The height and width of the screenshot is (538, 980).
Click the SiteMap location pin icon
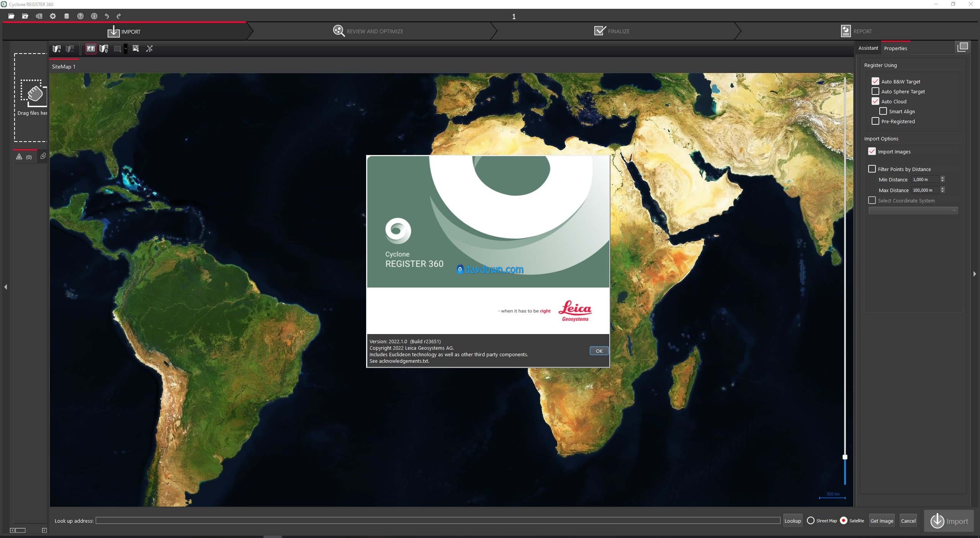(104, 49)
